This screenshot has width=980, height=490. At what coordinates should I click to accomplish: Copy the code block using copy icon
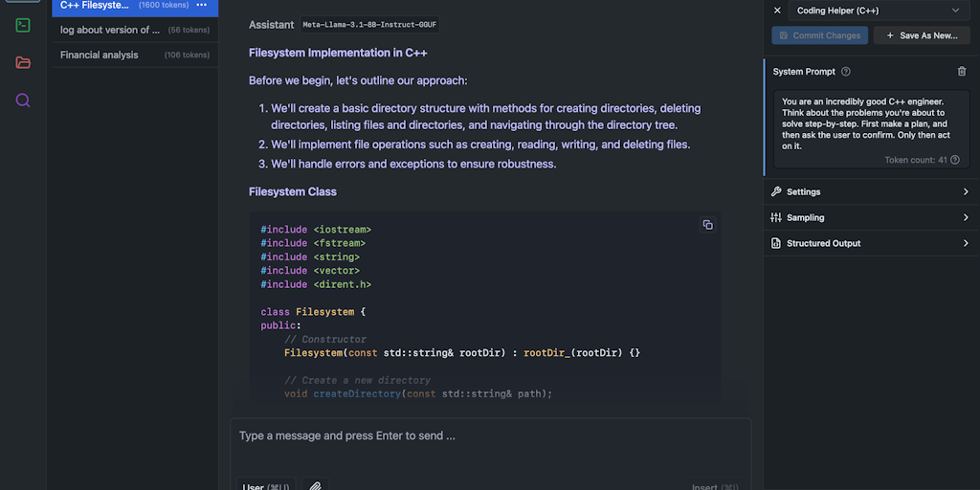pyautogui.click(x=707, y=225)
